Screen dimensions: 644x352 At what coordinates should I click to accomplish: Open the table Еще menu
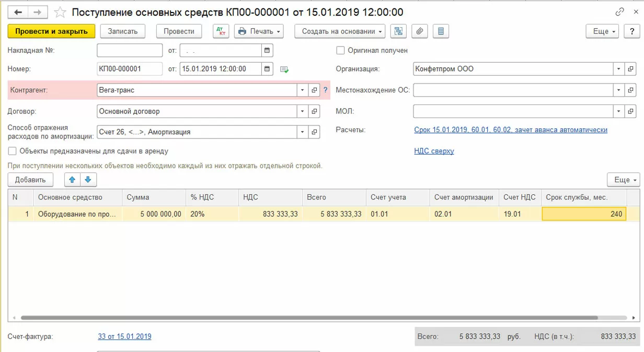(623, 180)
